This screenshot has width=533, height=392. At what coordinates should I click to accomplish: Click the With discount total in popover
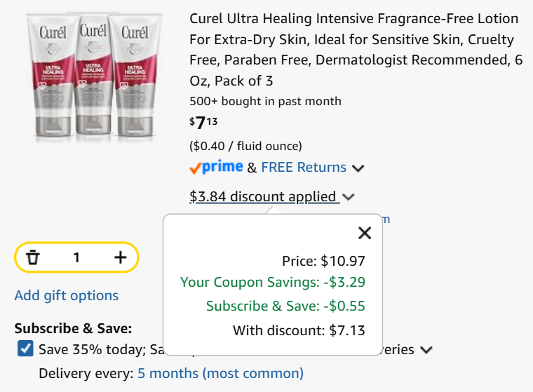click(x=299, y=330)
